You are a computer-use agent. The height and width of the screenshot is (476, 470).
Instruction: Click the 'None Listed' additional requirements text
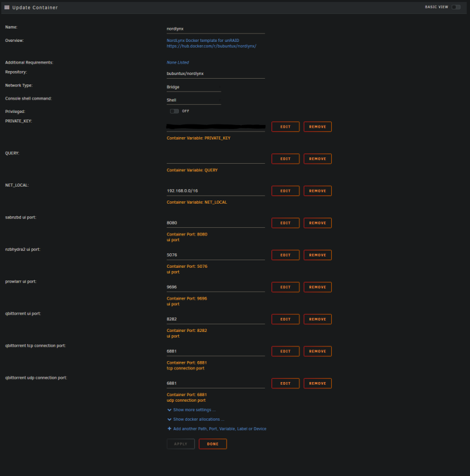point(178,63)
